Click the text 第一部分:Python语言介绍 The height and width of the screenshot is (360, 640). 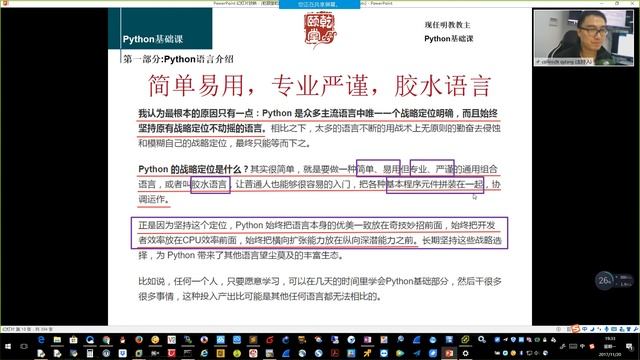pos(178,59)
